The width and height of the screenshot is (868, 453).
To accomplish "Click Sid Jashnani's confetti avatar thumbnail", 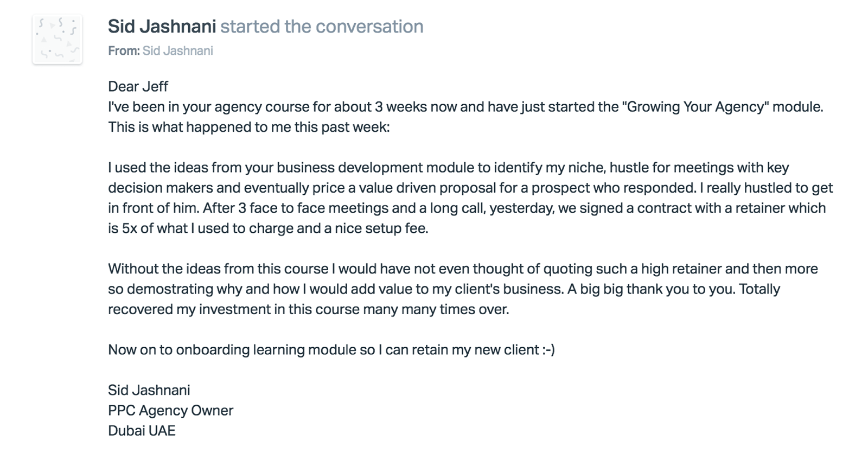I will point(57,39).
